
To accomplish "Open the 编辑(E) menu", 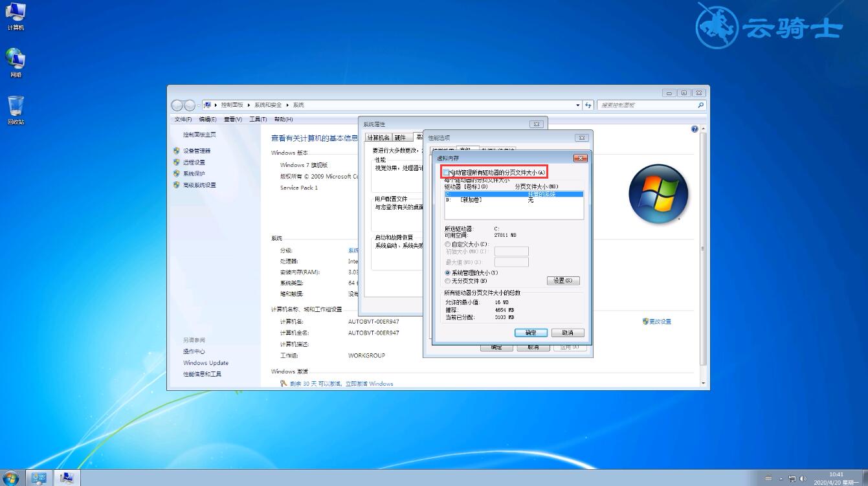I will click(x=208, y=119).
